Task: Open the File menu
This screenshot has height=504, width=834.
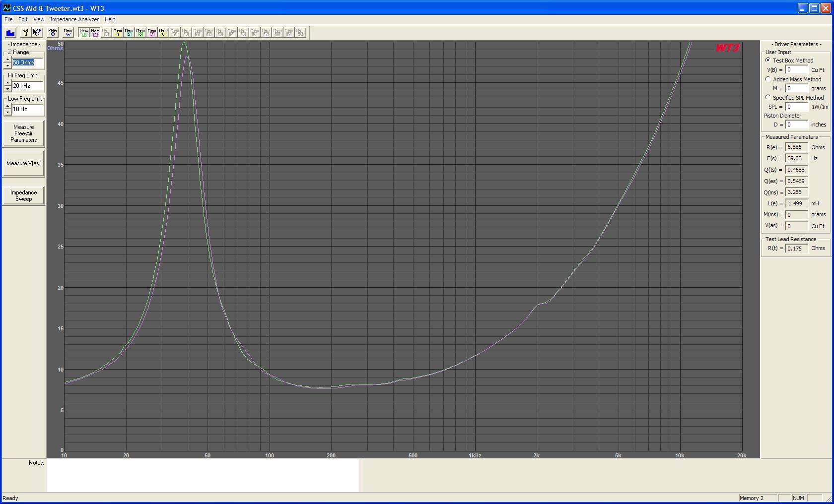Action: pyautogui.click(x=8, y=19)
